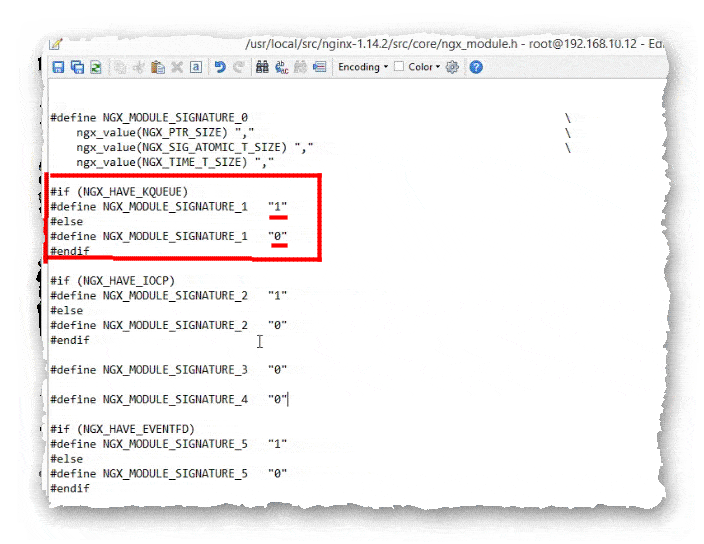Click '#define NGX_MODULE_SIGNATURE_0' line

149,118
